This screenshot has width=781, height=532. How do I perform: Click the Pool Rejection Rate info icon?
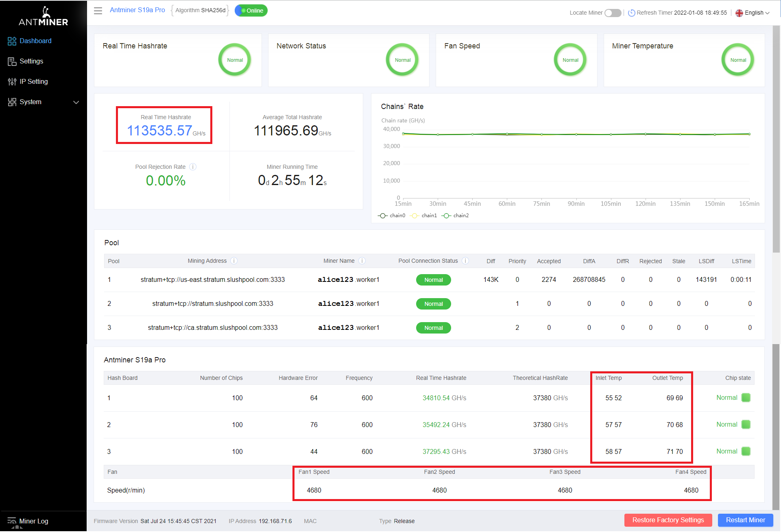(193, 167)
